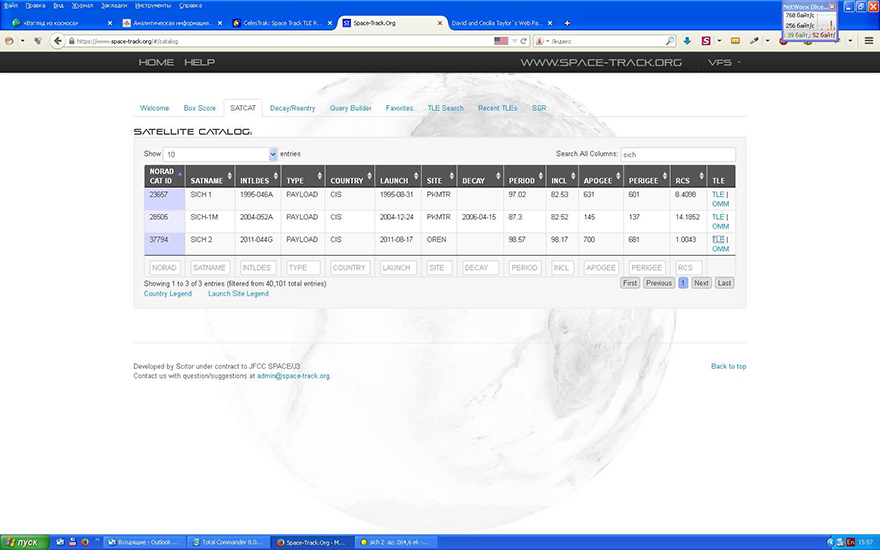Screen dimensions: 880x550
Task: Open the Launch Site Legend link
Action: [x=239, y=294]
